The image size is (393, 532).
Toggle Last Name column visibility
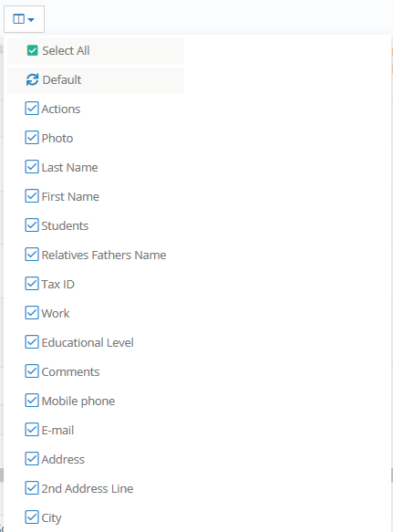tap(32, 167)
